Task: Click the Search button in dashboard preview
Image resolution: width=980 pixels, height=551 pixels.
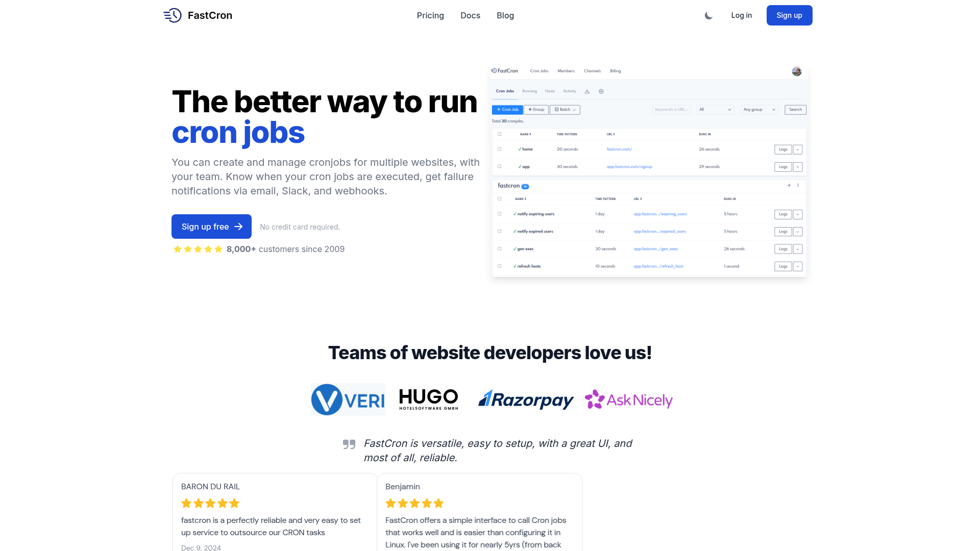Action: click(x=795, y=110)
